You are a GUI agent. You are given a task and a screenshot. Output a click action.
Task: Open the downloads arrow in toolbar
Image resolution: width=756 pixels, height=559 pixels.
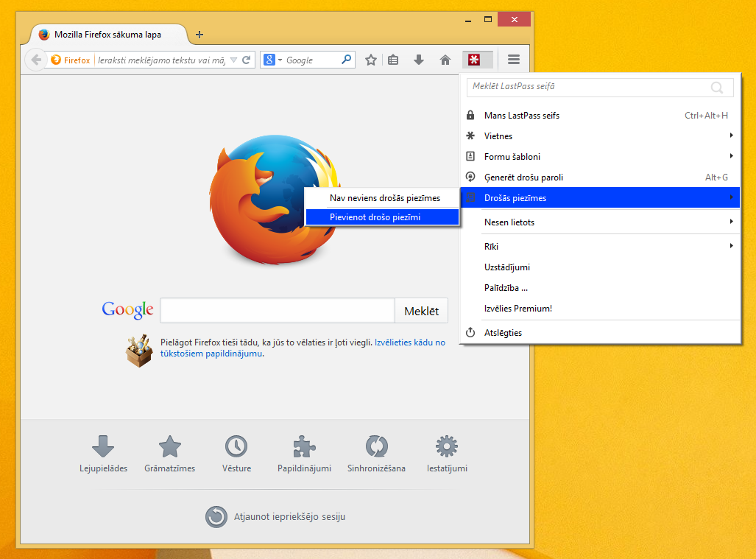tap(419, 60)
